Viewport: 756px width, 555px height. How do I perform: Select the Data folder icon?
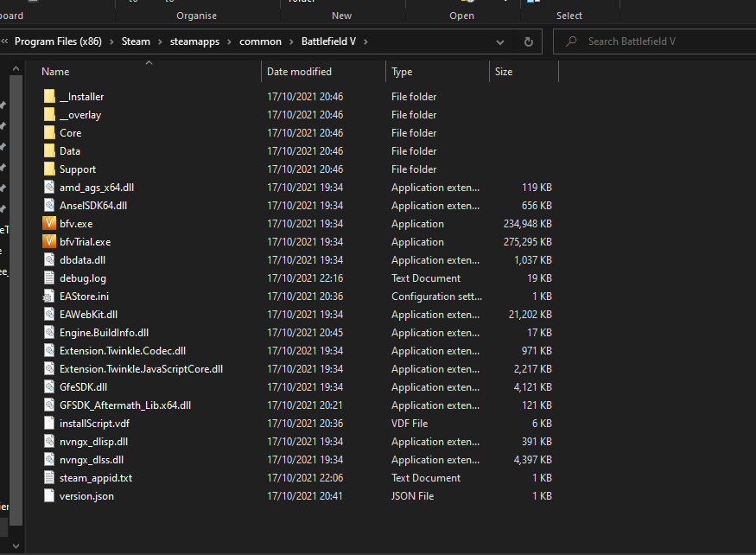[49, 151]
